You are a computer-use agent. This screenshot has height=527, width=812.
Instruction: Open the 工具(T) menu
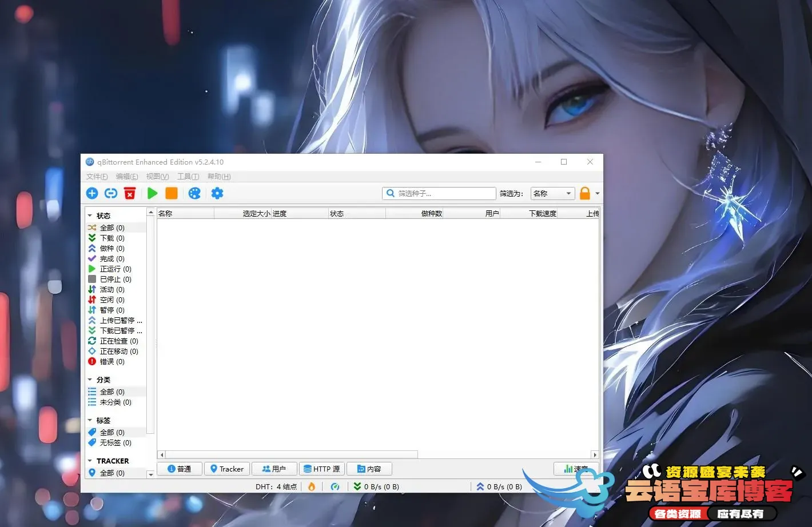point(188,177)
